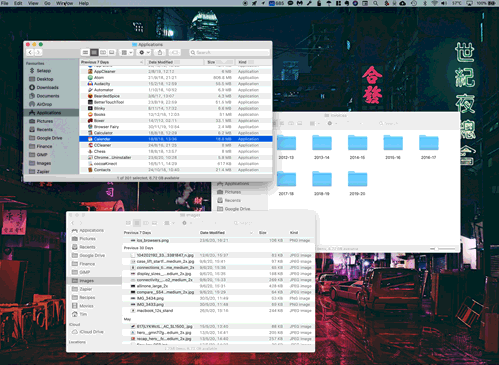Image resolution: width=499 pixels, height=365 pixels.
Task: Open the Go menu in the menu bar
Action: coord(47,3)
